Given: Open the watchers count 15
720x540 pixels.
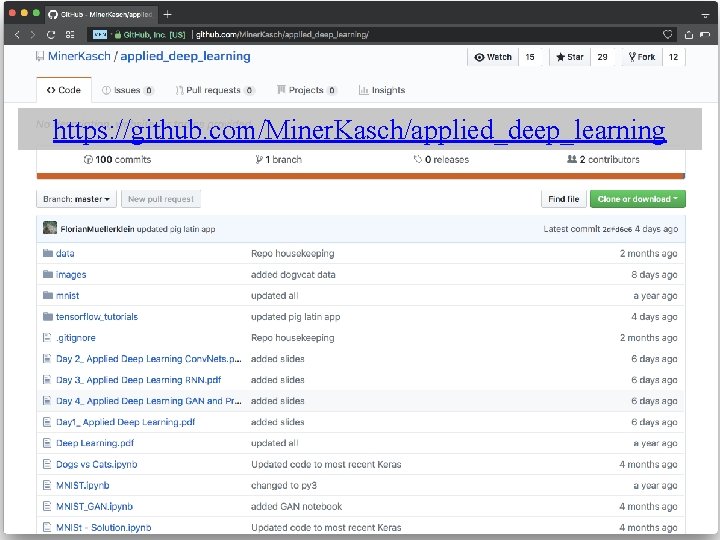Looking at the screenshot, I should click(530, 57).
